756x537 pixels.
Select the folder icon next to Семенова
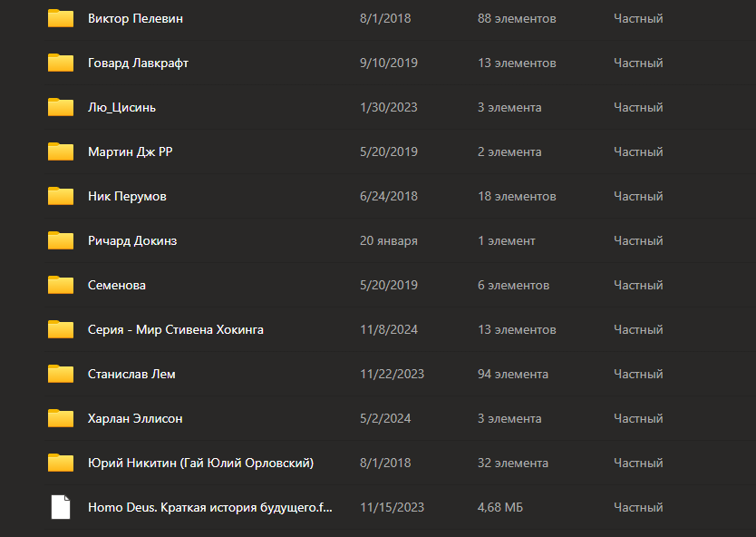point(61,285)
